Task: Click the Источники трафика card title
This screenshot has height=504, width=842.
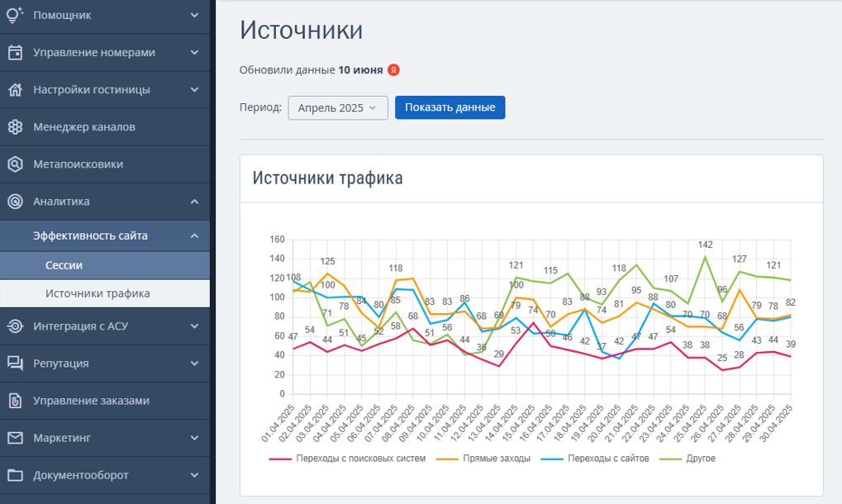Action: coord(327,178)
